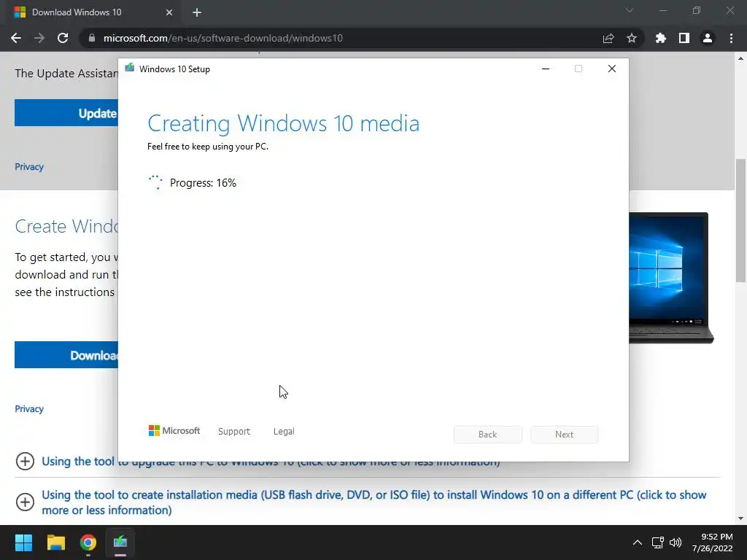Minimize the Windows 10 Setup dialog

[546, 69]
